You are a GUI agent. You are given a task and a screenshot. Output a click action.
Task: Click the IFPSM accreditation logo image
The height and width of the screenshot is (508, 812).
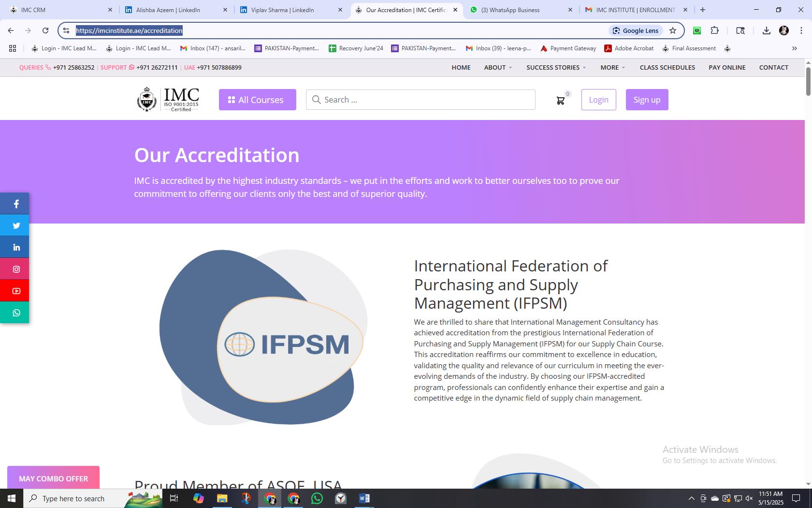tap(263, 337)
